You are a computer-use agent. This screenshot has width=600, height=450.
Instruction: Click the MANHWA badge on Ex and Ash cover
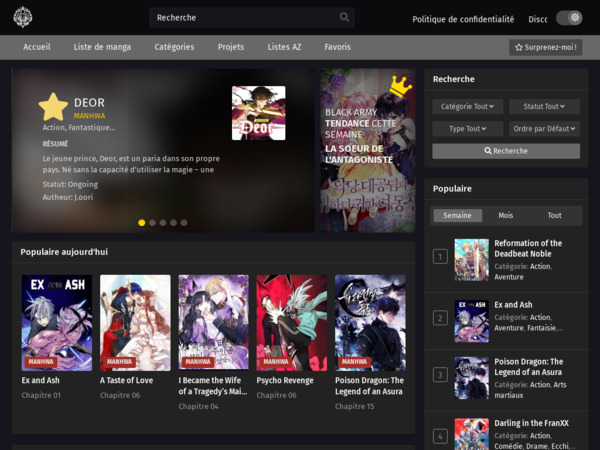coord(41,362)
